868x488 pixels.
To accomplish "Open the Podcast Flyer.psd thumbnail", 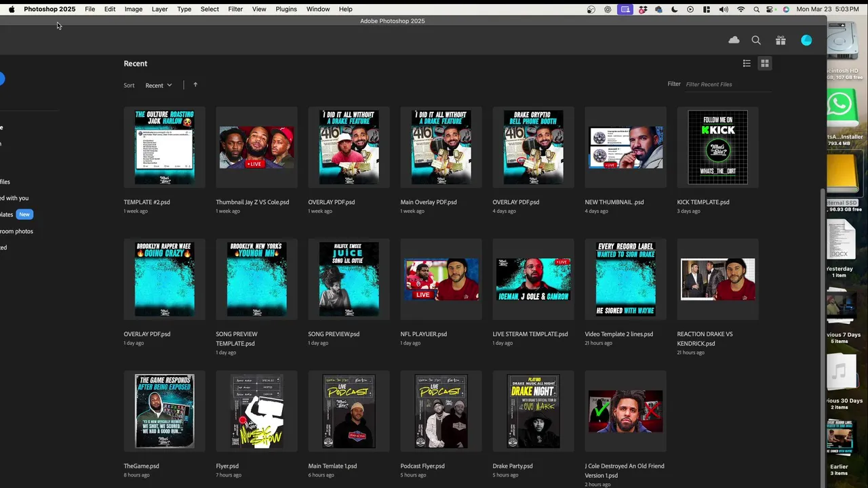I will tap(441, 411).
